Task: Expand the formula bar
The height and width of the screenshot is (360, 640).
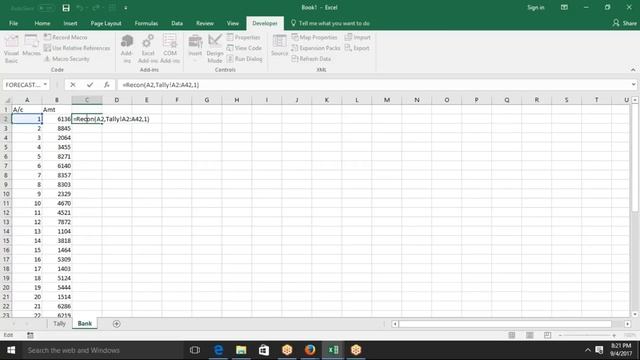Action: point(633,85)
